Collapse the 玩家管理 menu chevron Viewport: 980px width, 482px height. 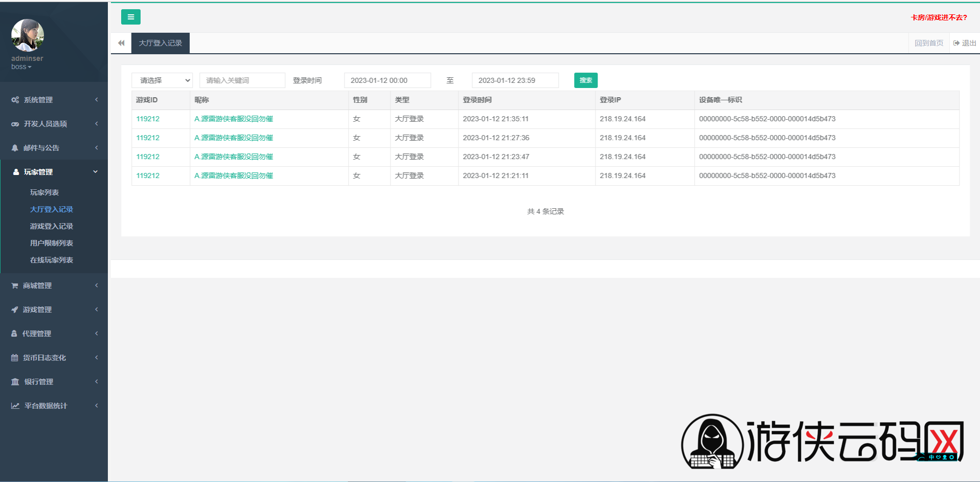click(x=96, y=172)
